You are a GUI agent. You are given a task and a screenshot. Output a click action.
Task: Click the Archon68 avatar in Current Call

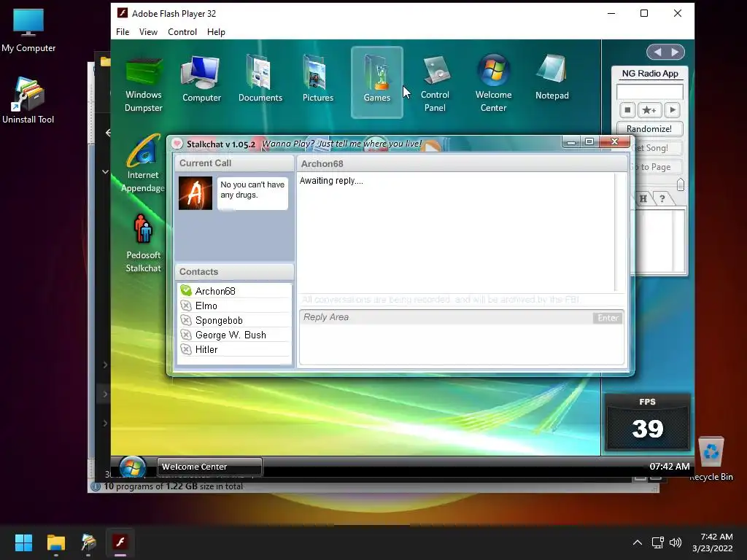(x=196, y=193)
